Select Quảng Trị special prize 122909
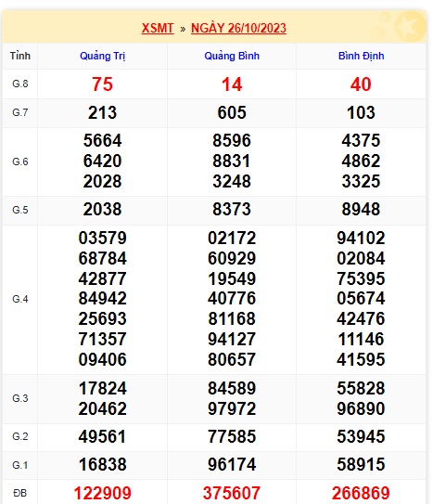433x504 pixels. point(102,493)
